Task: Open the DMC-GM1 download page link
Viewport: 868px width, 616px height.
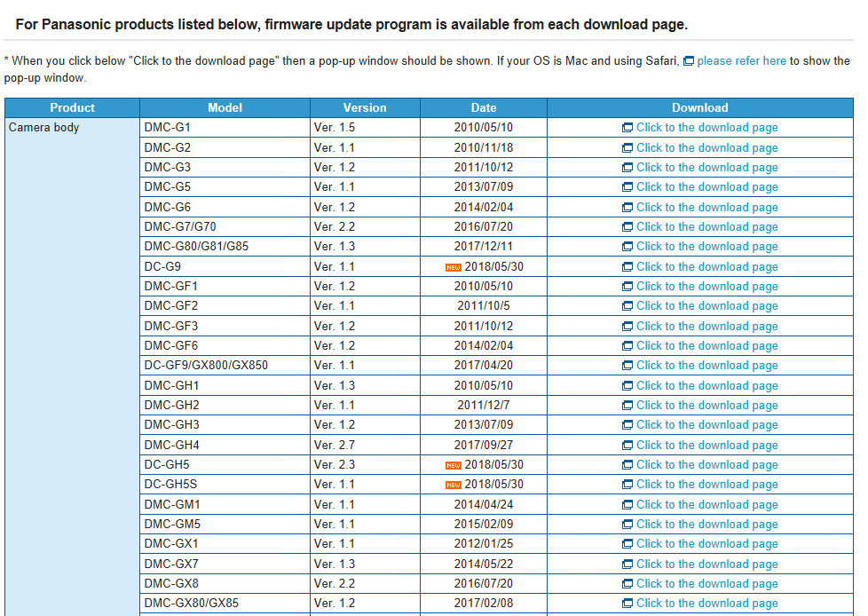Action: [706, 505]
